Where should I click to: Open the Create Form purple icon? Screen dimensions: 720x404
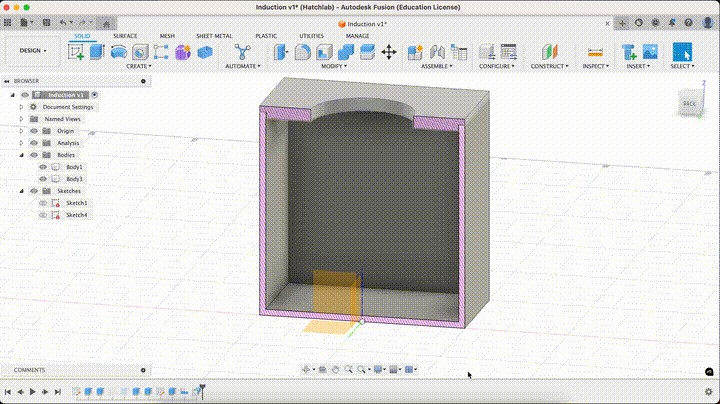click(x=183, y=52)
